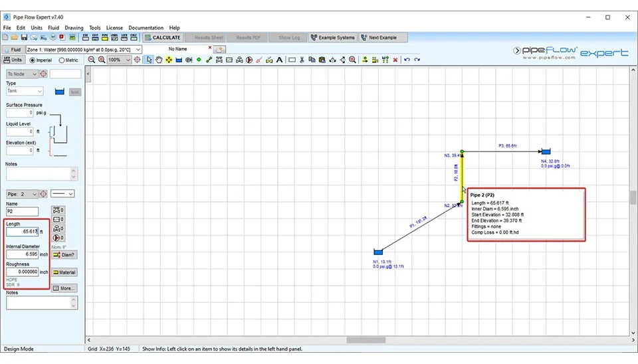Click the save disk icon
Image resolution: width=638 pixels, height=364 pixels.
tap(25, 38)
